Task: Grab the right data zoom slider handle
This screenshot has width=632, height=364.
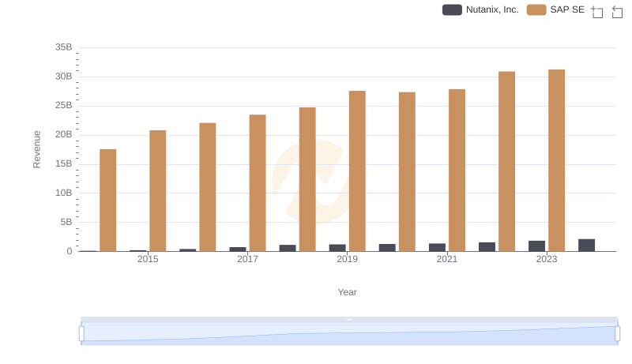Action: coord(618,334)
